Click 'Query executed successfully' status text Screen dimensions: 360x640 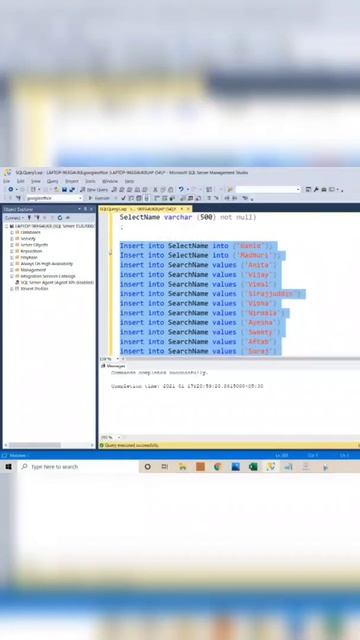click(x=131, y=445)
